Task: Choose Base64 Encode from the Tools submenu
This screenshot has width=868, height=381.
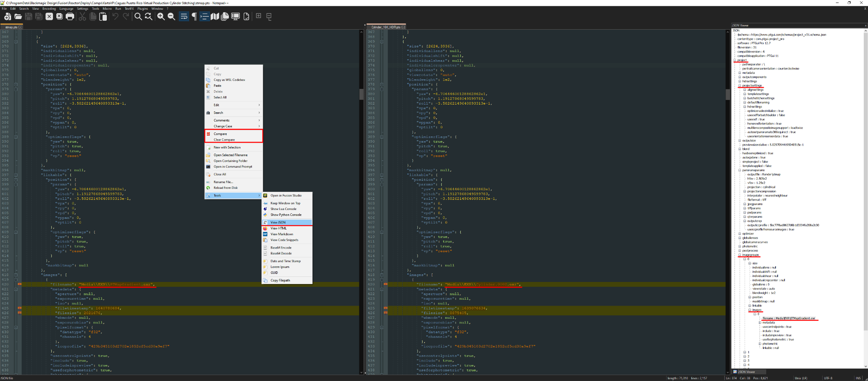Action: [x=287, y=248]
